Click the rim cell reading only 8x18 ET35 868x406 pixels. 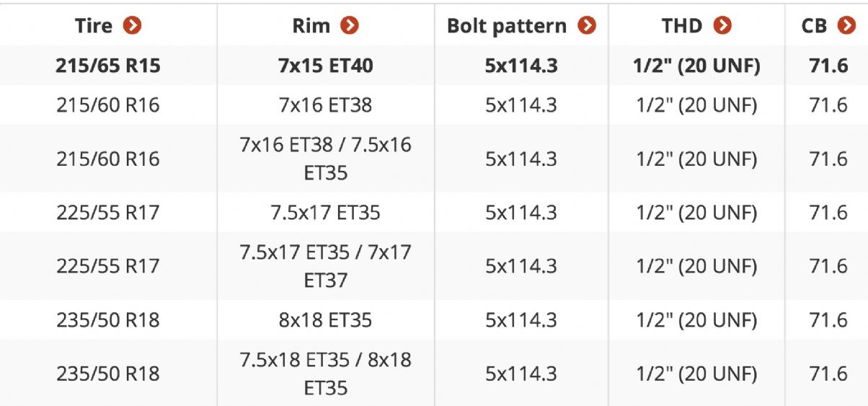(326, 319)
